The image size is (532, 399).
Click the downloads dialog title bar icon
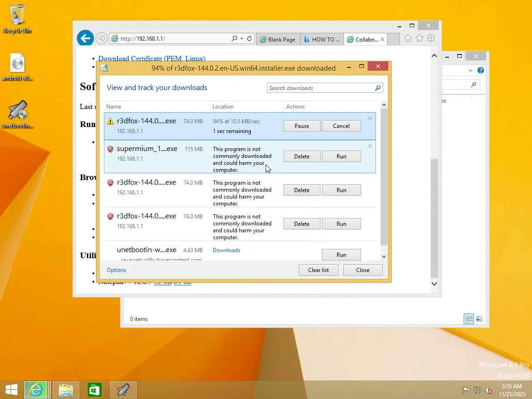[x=104, y=68]
